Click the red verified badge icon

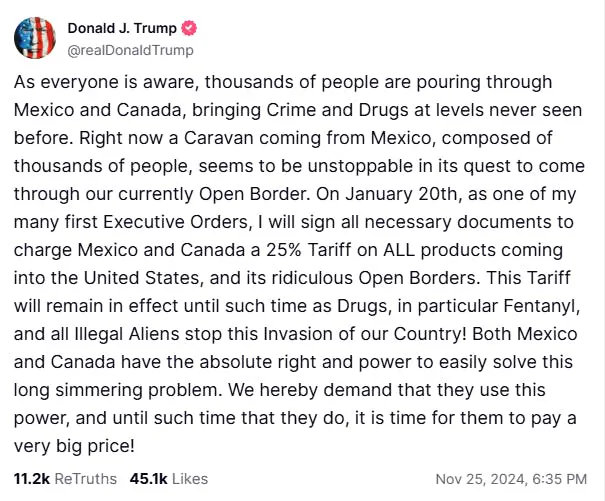tap(185, 27)
